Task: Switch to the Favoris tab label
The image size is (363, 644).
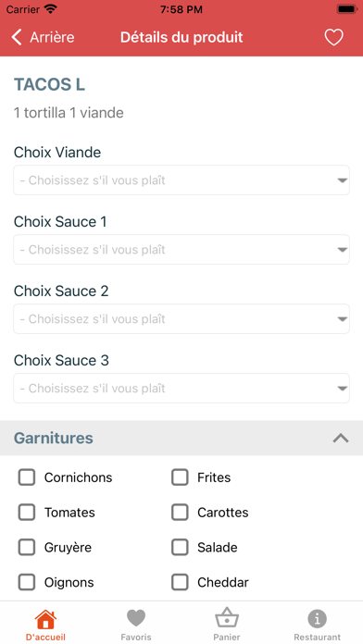Action: coord(136,638)
